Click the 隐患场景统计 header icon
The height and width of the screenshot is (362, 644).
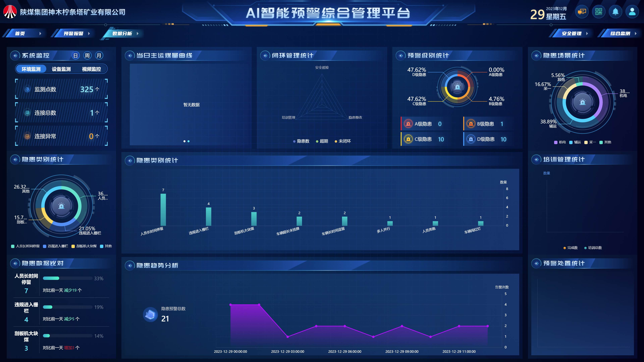[536, 55]
